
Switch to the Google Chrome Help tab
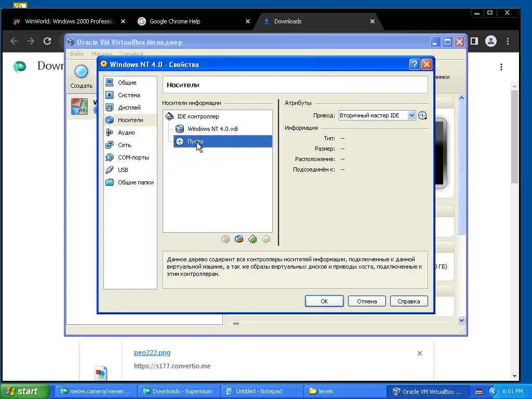tap(193, 21)
